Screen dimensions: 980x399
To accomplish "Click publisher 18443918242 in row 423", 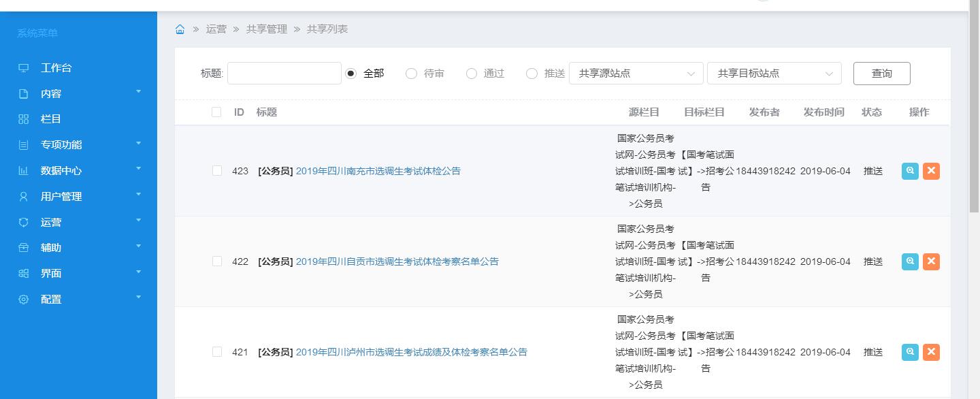I will click(766, 171).
